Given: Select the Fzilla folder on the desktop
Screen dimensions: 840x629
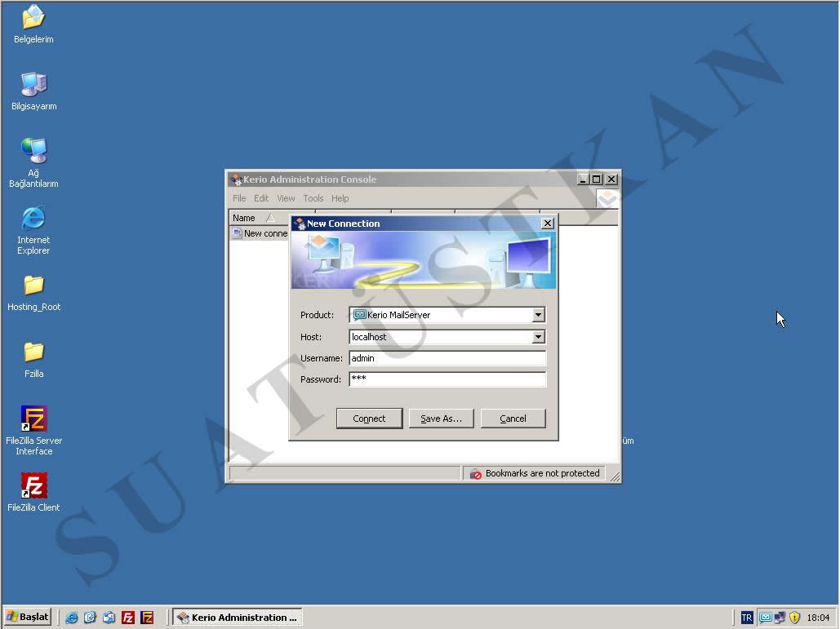Looking at the screenshot, I should tap(33, 360).
